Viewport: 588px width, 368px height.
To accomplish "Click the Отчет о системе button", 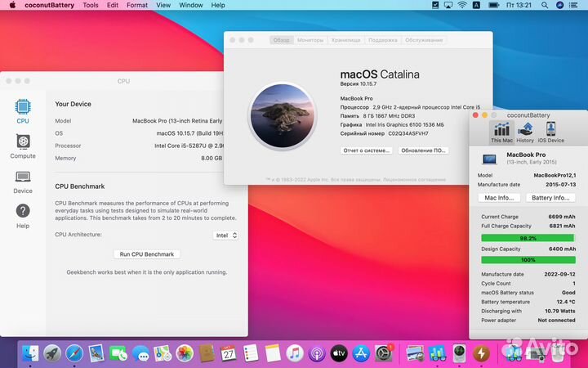I will (366, 150).
